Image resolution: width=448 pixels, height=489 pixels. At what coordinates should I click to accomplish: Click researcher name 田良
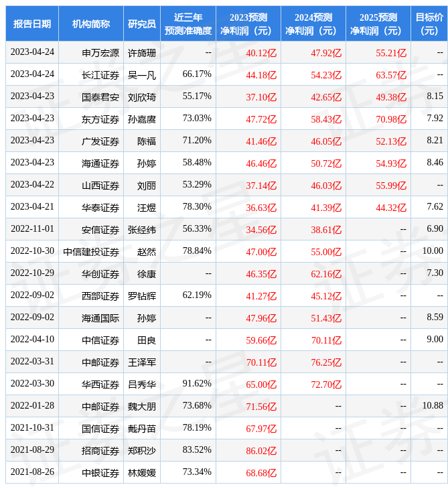pyautogui.click(x=147, y=340)
